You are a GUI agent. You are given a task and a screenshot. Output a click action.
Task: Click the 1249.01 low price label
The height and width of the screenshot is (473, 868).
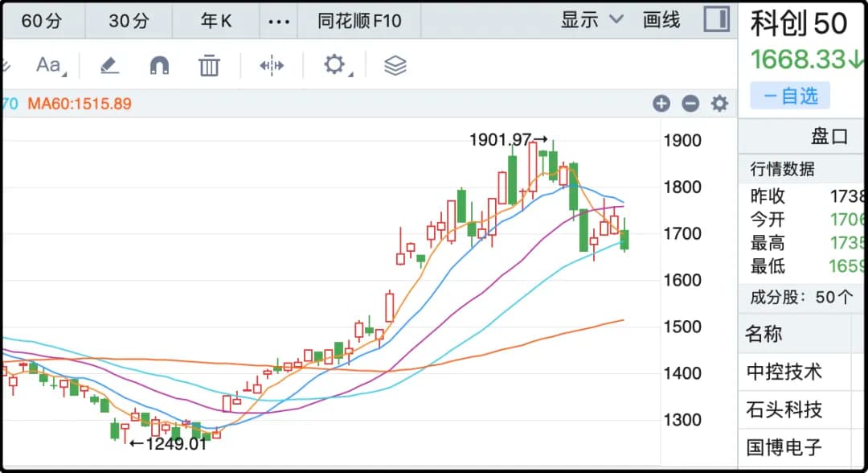pos(176,444)
